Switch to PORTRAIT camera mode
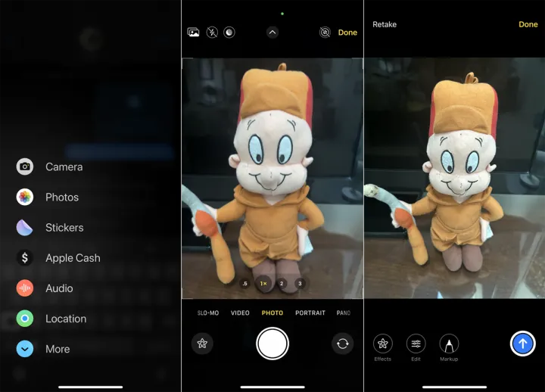This screenshot has height=392, width=545. tap(310, 313)
